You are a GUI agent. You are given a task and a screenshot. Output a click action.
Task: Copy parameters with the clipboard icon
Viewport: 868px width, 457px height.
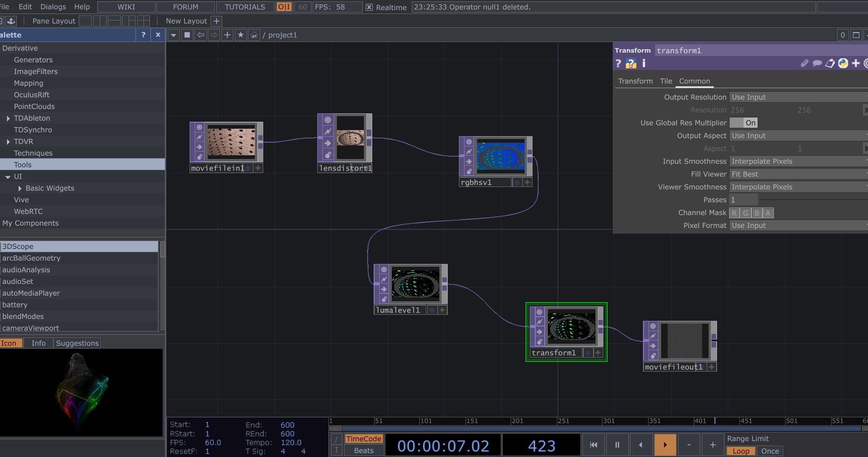coord(830,64)
